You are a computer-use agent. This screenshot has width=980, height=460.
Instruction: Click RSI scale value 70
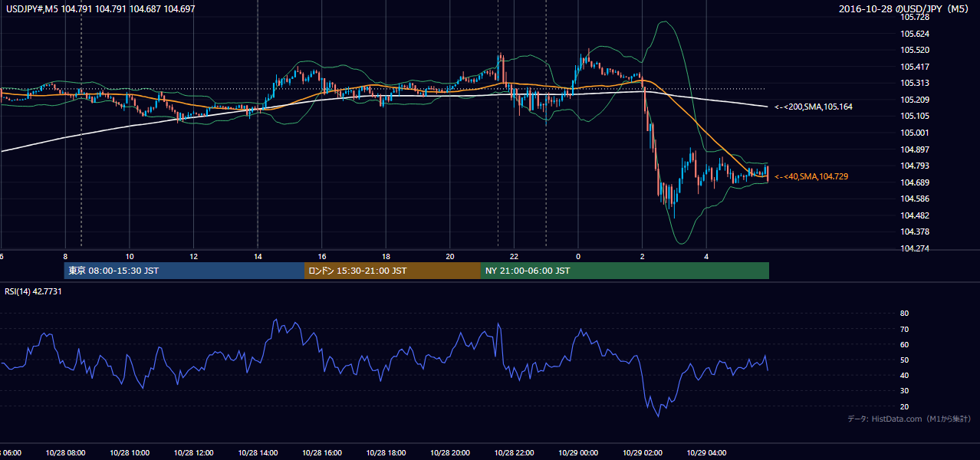point(904,329)
